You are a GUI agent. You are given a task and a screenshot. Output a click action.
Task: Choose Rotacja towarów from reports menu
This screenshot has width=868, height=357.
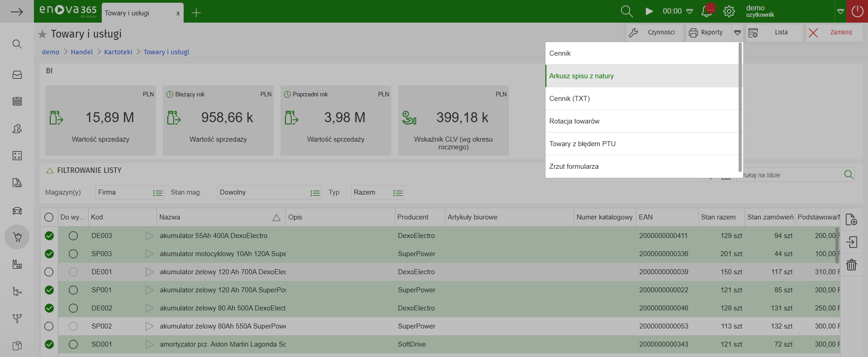[574, 121]
